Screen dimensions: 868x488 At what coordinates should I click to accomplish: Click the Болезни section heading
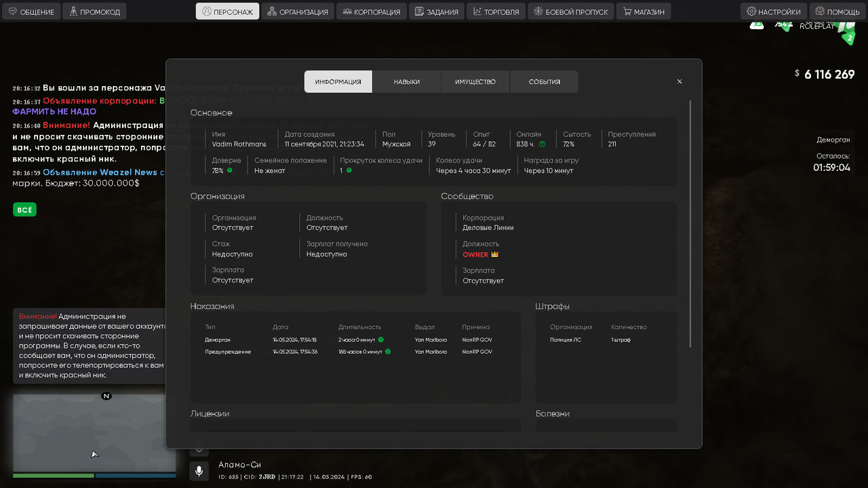point(553,413)
